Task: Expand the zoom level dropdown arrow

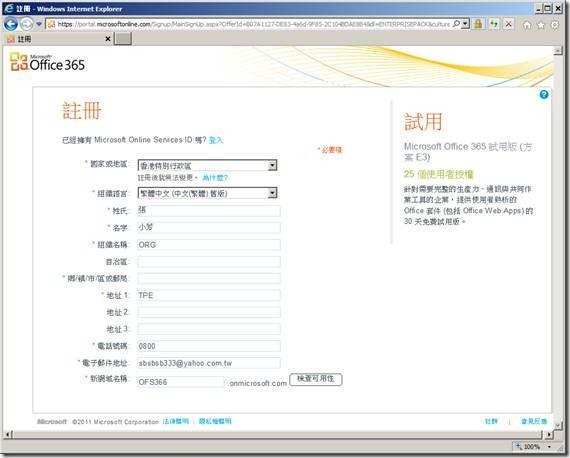Action: pyautogui.click(x=549, y=446)
